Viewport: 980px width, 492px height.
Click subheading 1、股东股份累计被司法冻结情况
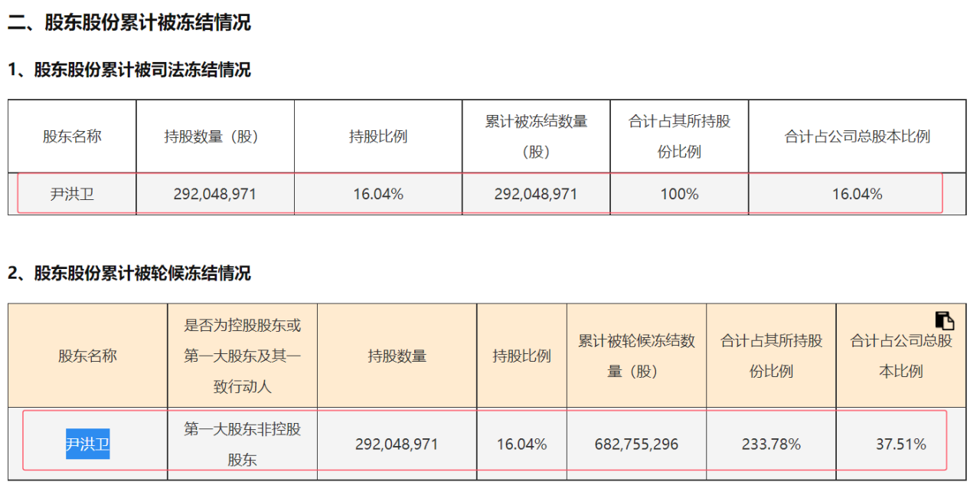(129, 70)
